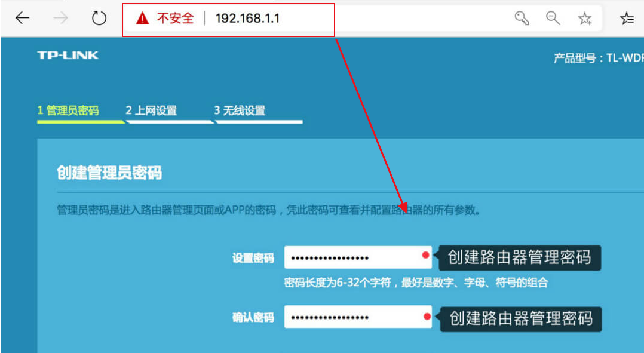Switch to the 1 管理员密码 step tab
Image resolution: width=644 pixels, height=353 pixels.
[68, 110]
